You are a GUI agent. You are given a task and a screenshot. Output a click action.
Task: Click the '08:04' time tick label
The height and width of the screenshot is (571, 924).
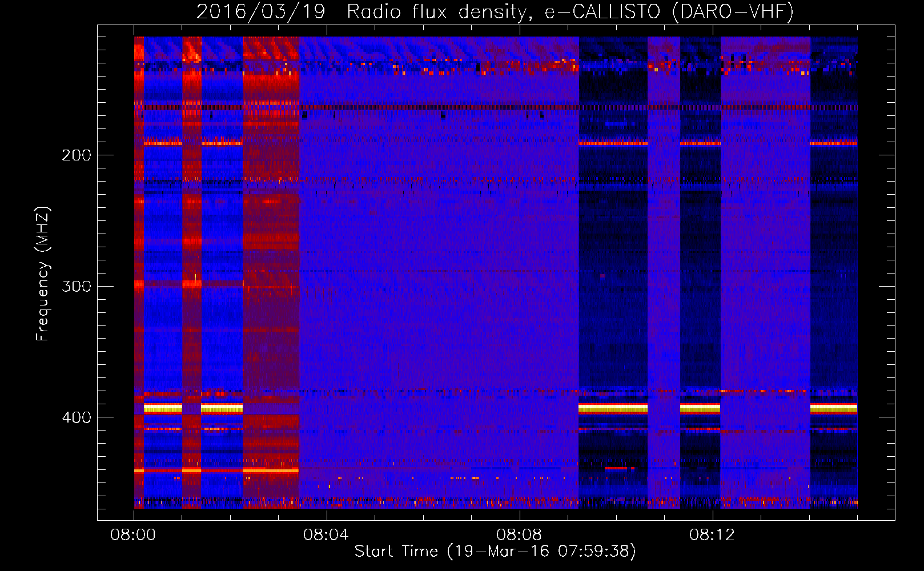click(326, 535)
